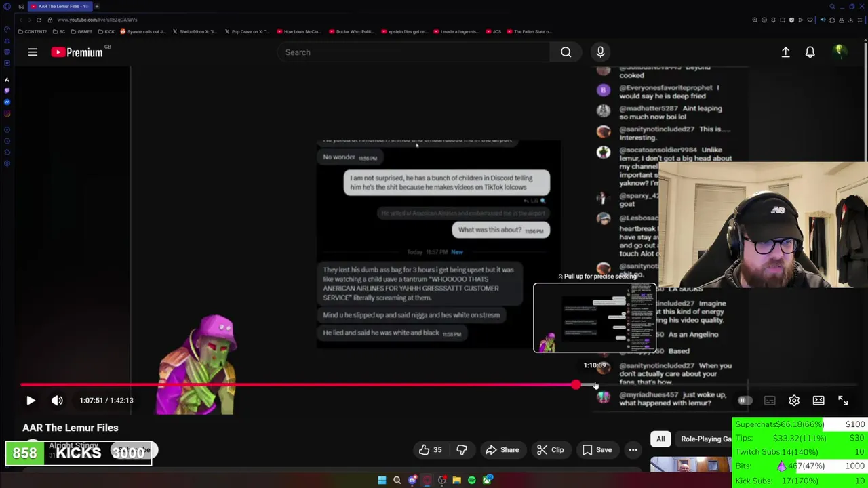The height and width of the screenshot is (488, 868).
Task: Create a Clip of the video
Action: tap(550, 450)
